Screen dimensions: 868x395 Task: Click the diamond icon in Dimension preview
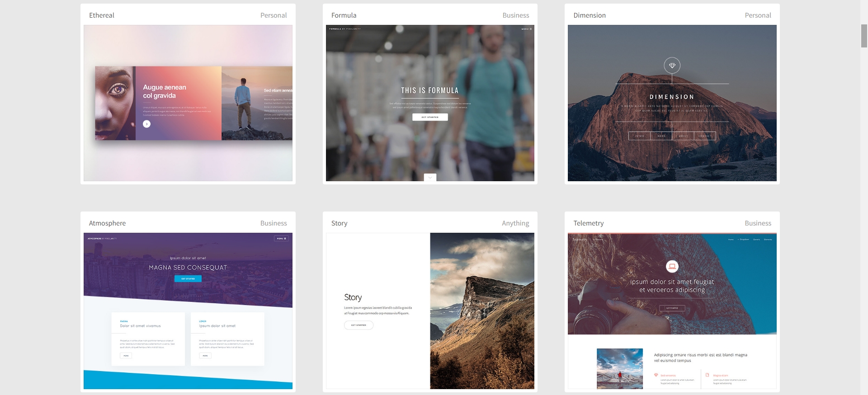[x=672, y=66]
